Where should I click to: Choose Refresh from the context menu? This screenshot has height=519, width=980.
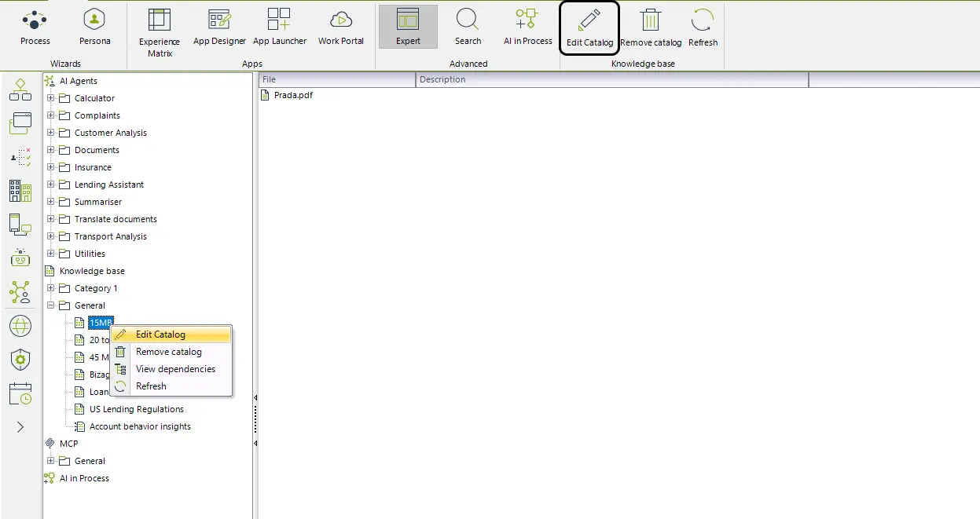tap(171, 386)
